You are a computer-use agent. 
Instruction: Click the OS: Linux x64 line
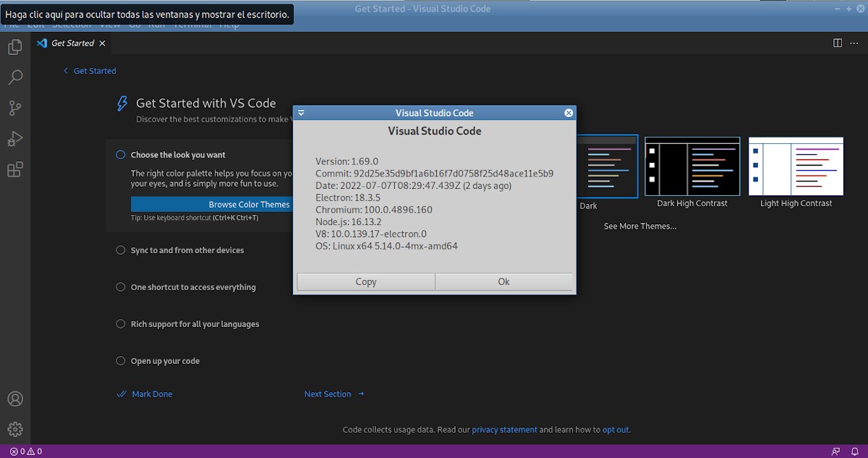pyautogui.click(x=386, y=246)
